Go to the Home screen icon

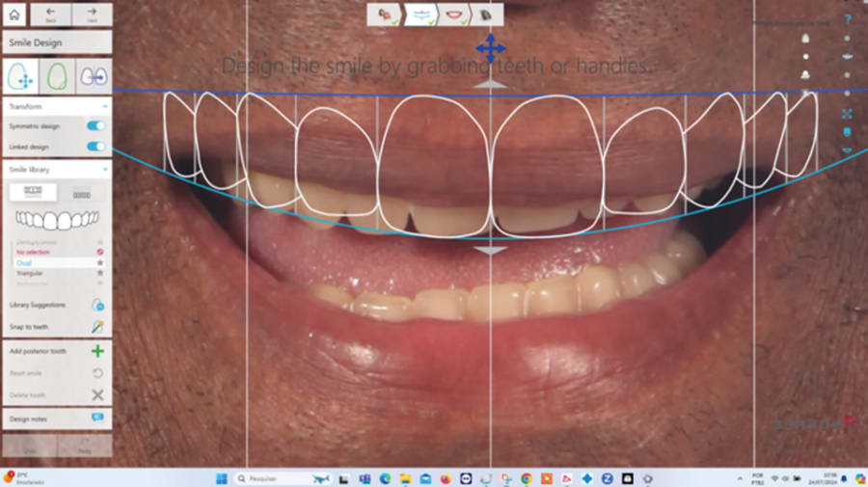(x=14, y=14)
